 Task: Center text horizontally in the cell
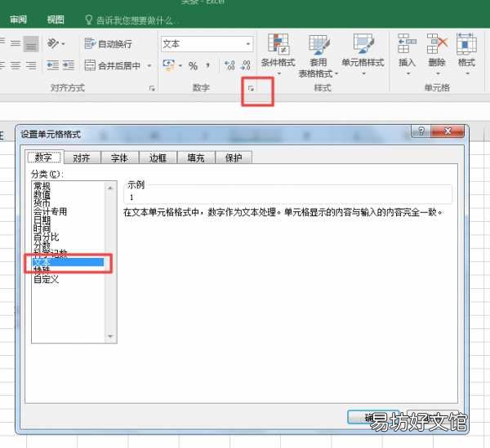16,65
